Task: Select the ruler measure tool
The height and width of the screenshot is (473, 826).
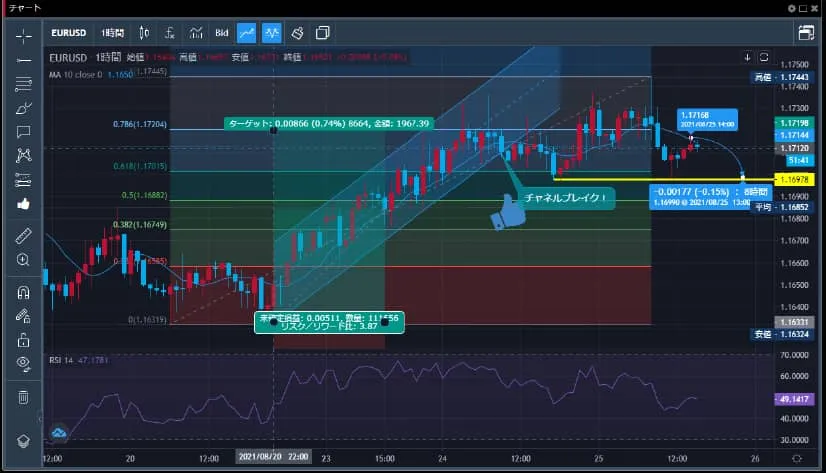Action: (23, 235)
